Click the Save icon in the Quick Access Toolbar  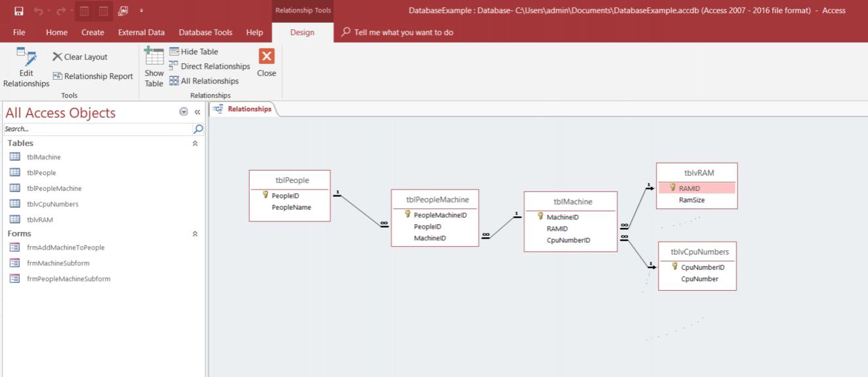[19, 10]
